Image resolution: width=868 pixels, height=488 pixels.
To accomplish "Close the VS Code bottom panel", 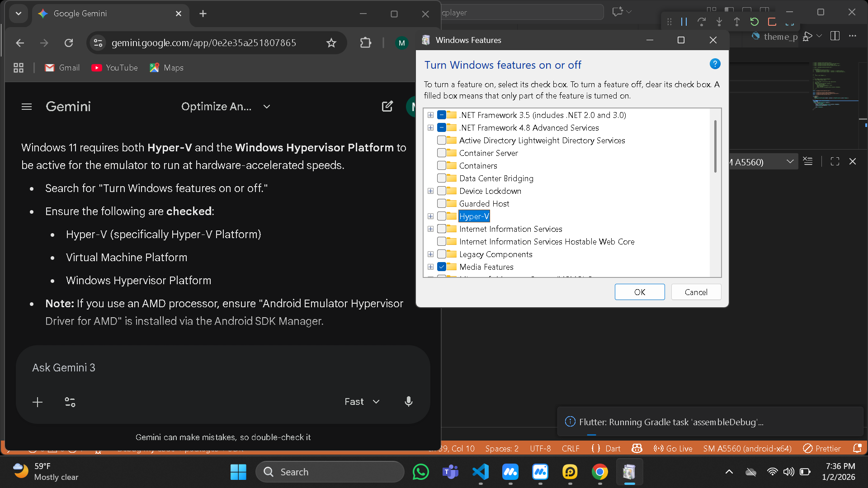I will point(853,161).
